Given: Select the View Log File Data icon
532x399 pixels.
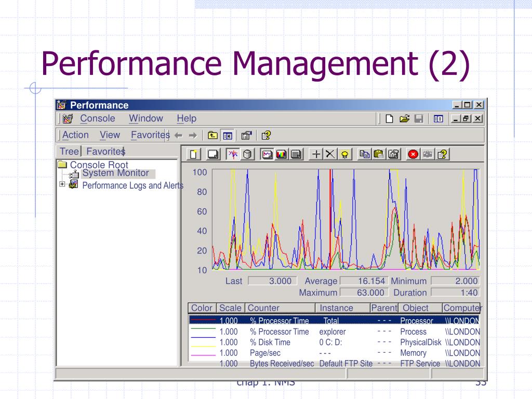Looking at the screenshot, I should [x=247, y=154].
